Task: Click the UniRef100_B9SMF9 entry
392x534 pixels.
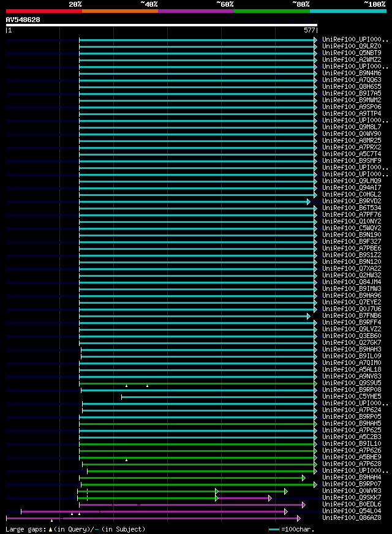Action: 352,160
